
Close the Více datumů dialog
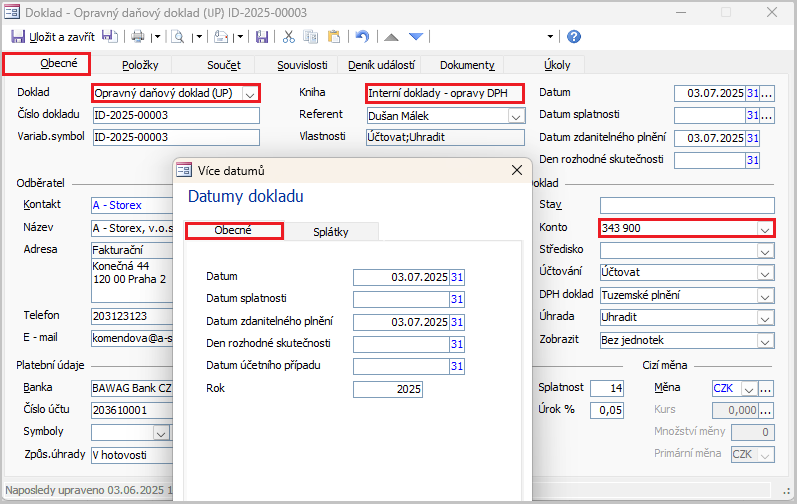click(x=516, y=170)
